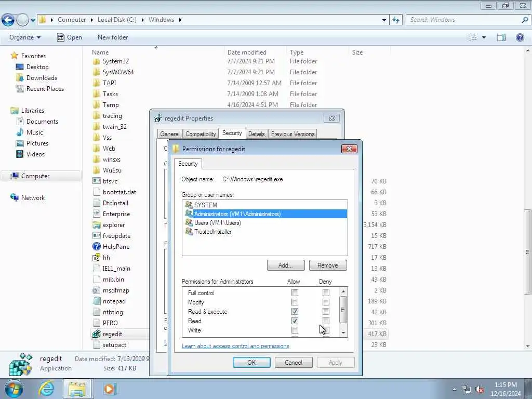Click Open in the Explorer toolbar
Screen dimensions: 532x399
point(70,37)
